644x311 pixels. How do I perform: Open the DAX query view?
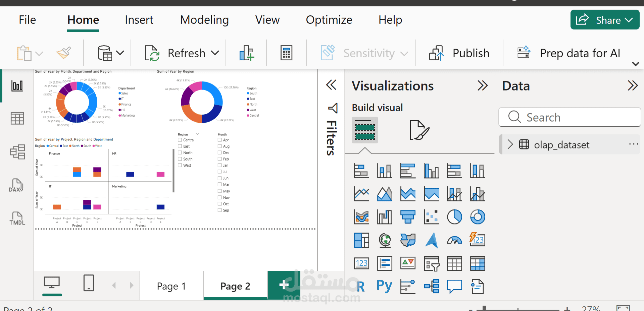(17, 185)
